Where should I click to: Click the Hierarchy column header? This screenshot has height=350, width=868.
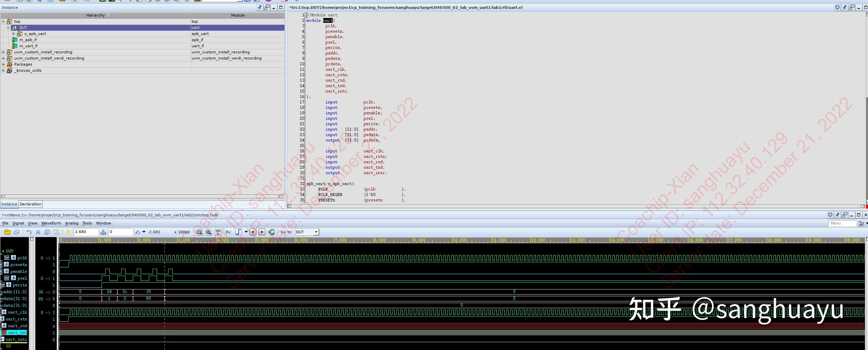(96, 15)
